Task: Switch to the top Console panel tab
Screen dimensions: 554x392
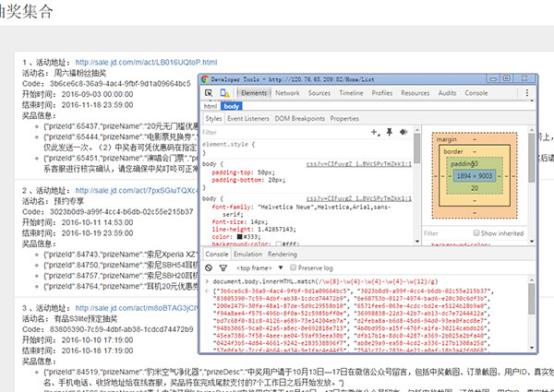Action: click(476, 93)
